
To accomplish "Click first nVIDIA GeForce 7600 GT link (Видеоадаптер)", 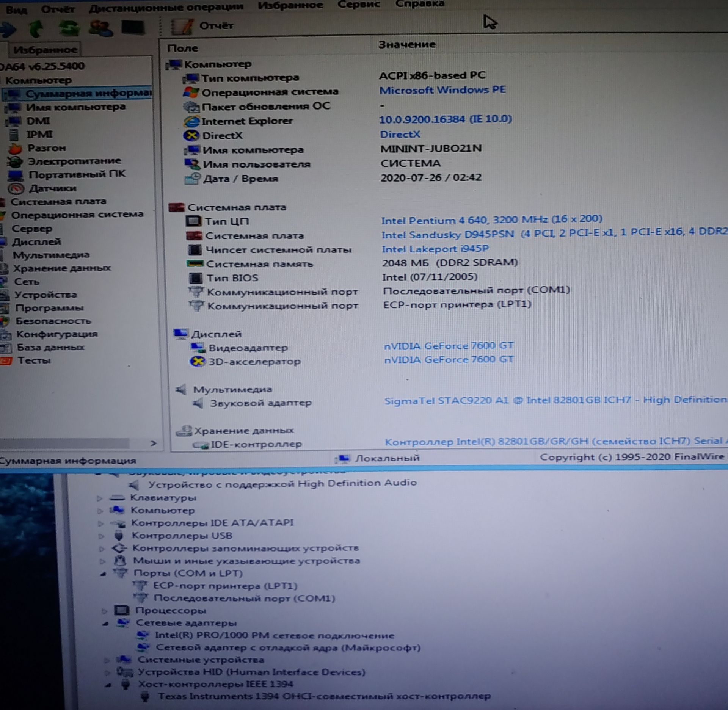I will 449,346.
